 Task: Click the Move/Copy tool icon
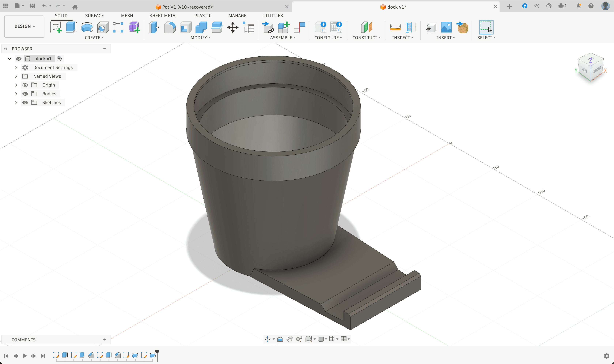tap(232, 27)
